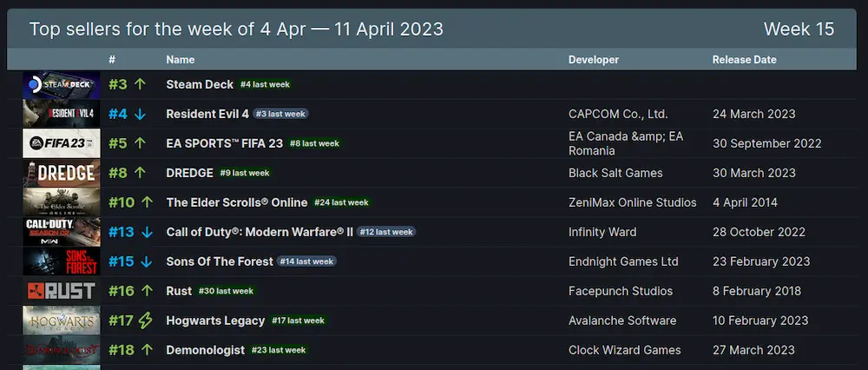The image size is (868, 370).
Task: Click the '#8 last week' badge
Action: click(x=314, y=143)
